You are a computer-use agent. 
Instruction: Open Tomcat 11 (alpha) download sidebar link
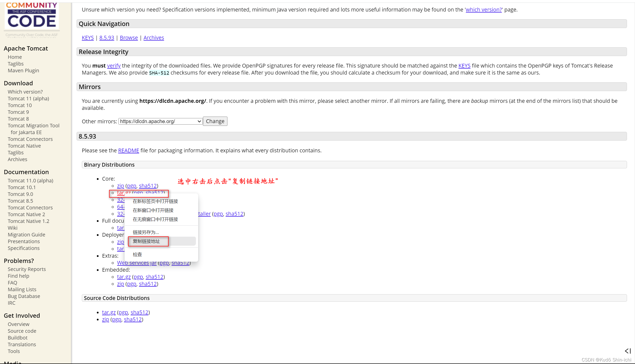pyautogui.click(x=28, y=99)
